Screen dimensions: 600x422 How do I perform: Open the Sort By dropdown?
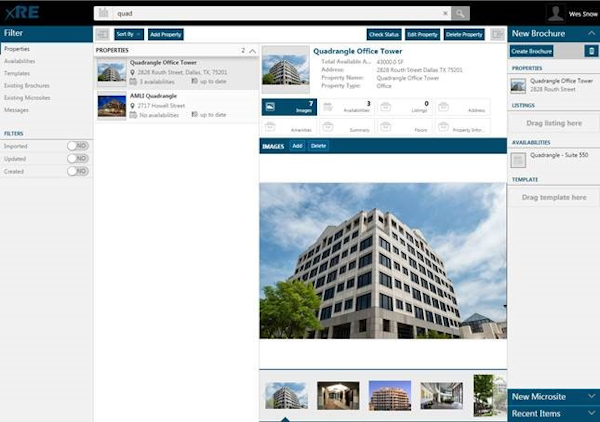click(x=129, y=34)
